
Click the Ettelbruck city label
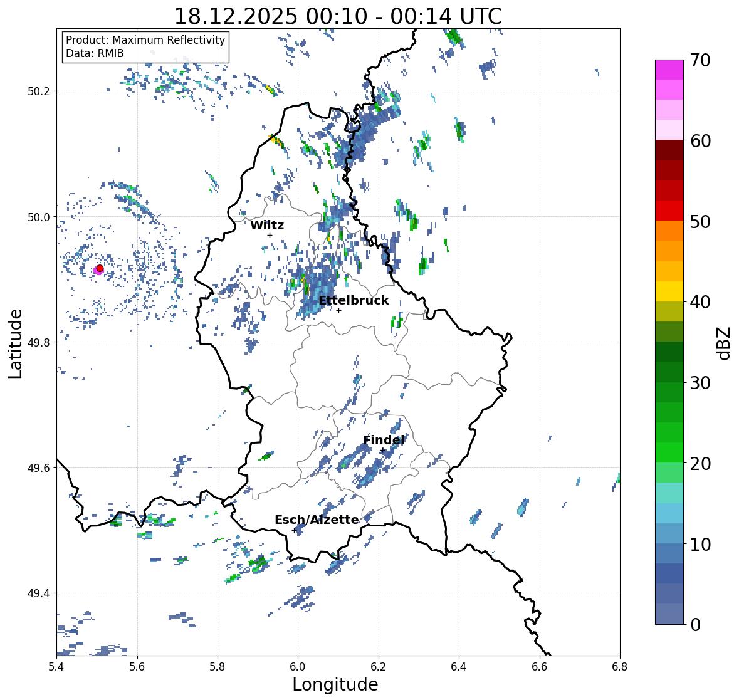[354, 301]
